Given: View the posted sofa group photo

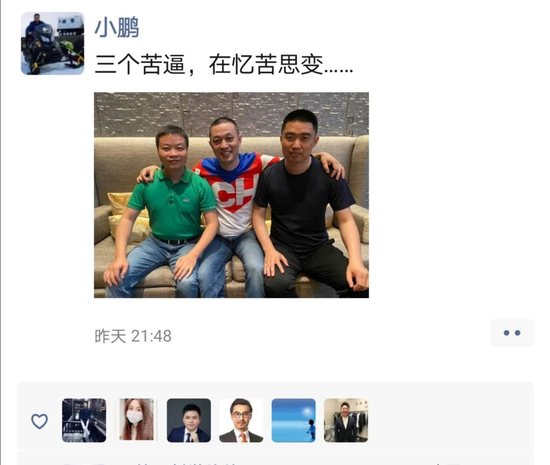Looking at the screenshot, I should (x=232, y=195).
